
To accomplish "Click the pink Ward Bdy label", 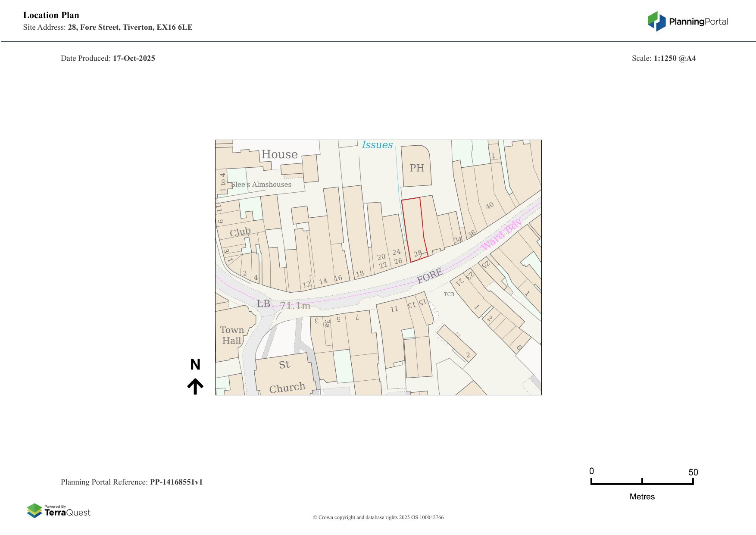I will point(502,235).
